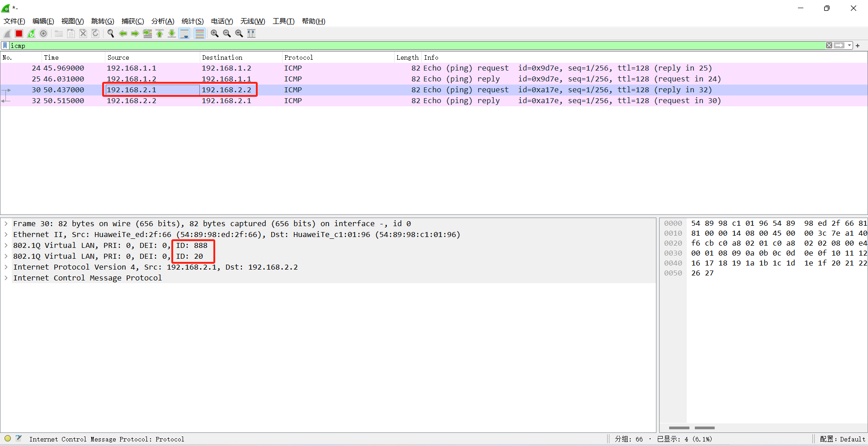Jump to the last packet
The image size is (868, 446).
point(172,33)
